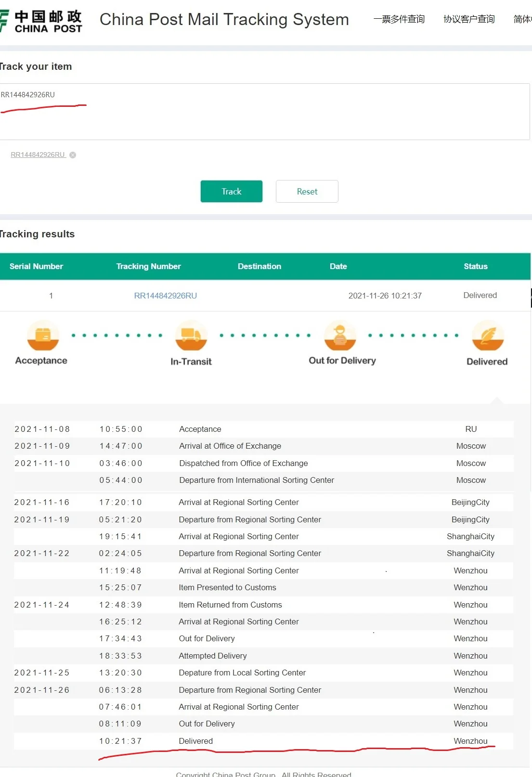Click the Status column header
The image size is (532, 777).
coord(476,266)
